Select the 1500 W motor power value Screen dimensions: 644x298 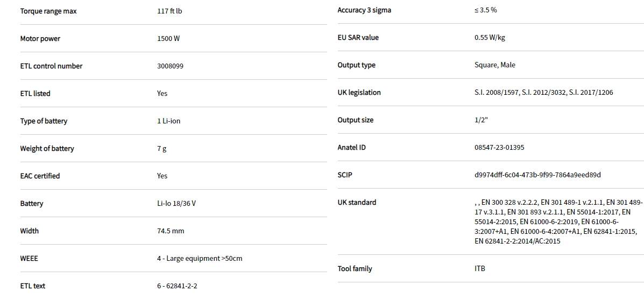tap(168, 39)
